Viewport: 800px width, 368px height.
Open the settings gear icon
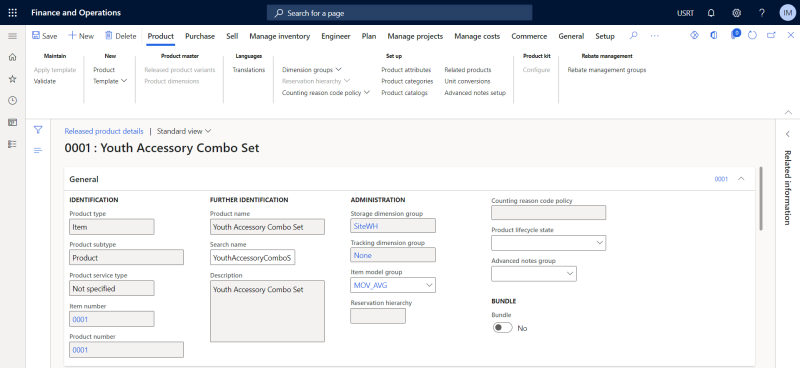pyautogui.click(x=736, y=13)
